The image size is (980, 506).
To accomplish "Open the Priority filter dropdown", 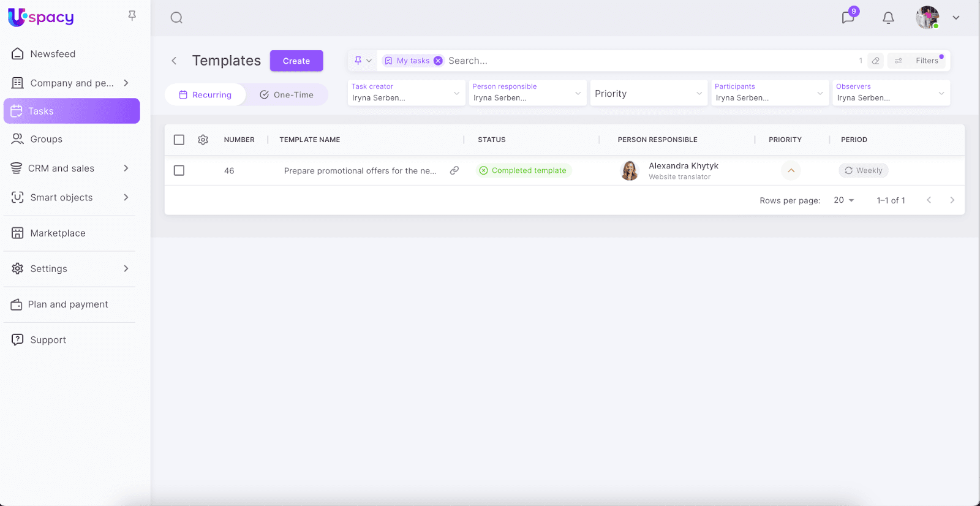I will 648,94.
